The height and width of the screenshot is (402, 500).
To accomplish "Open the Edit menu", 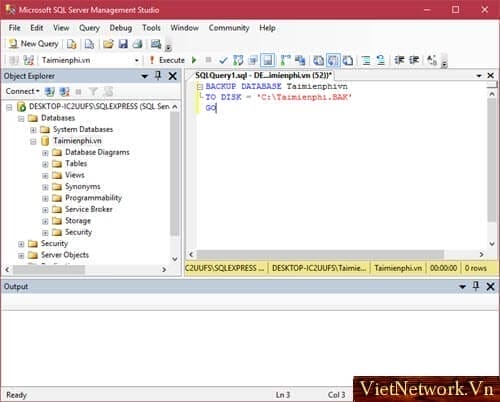I will pyautogui.click(x=37, y=28).
